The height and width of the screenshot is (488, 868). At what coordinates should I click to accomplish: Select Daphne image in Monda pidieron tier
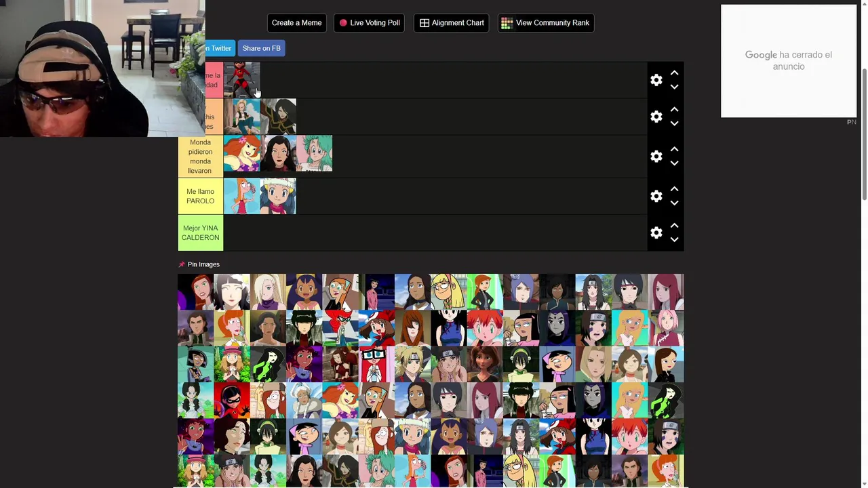tap(241, 154)
